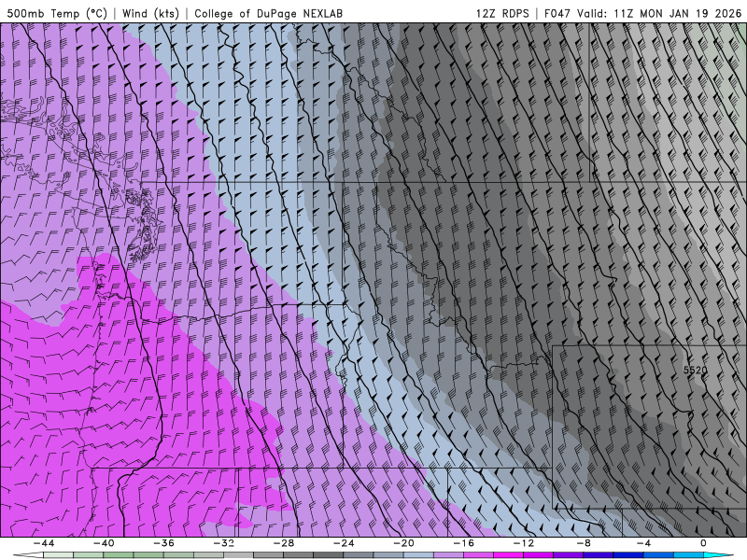Click the pale green swatch right of -44

click(x=59, y=555)
